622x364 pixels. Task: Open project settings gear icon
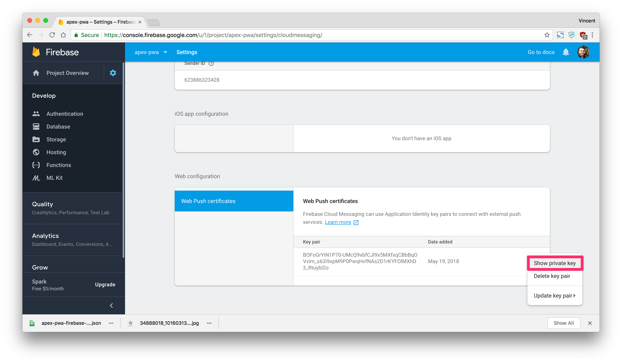pyautogui.click(x=113, y=73)
